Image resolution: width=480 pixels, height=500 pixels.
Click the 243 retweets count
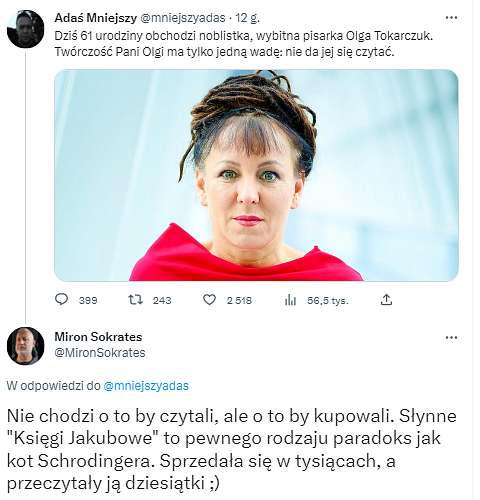pos(162,301)
